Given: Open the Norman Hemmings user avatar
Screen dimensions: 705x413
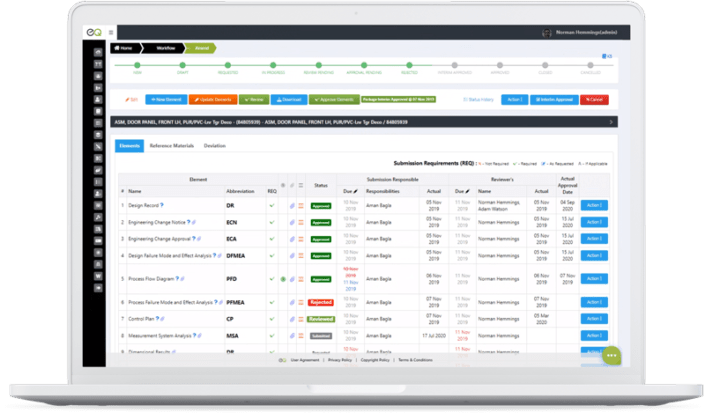Looking at the screenshot, I should pyautogui.click(x=547, y=32).
